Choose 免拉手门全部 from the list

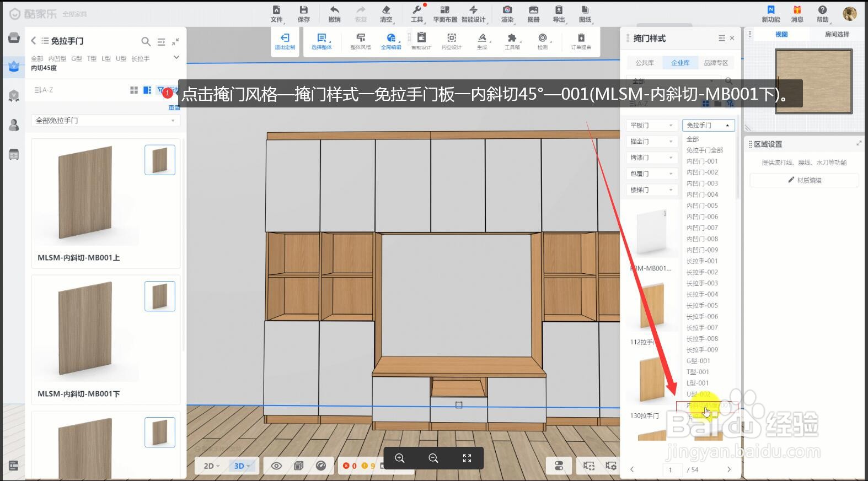point(705,150)
